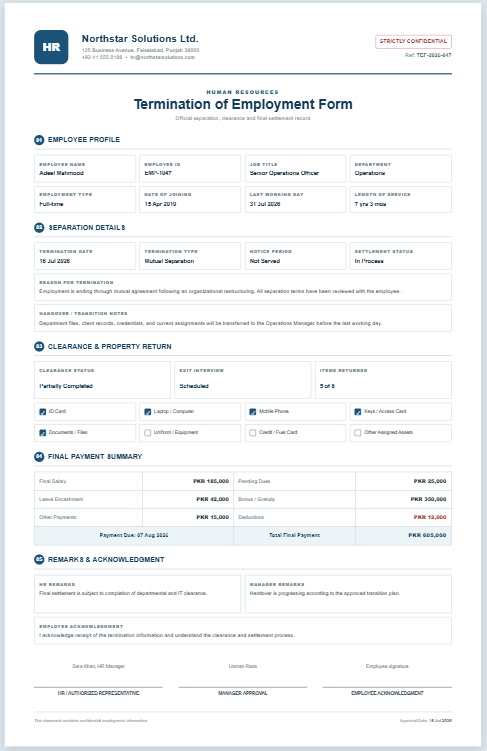
Task: Click the Manager Remarks text box
Action: tap(348, 594)
